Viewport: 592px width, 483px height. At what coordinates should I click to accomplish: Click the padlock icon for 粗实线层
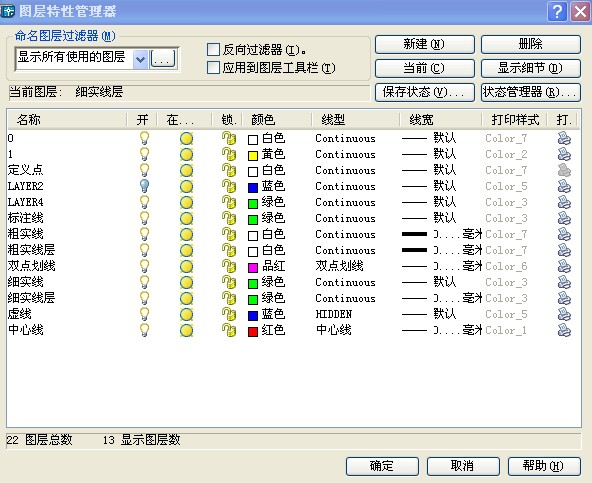[x=229, y=250]
